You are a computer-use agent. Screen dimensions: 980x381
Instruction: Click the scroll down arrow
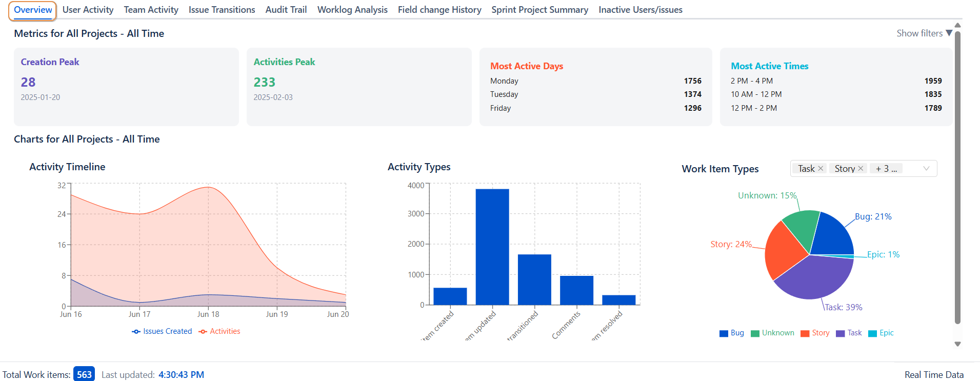[957, 344]
